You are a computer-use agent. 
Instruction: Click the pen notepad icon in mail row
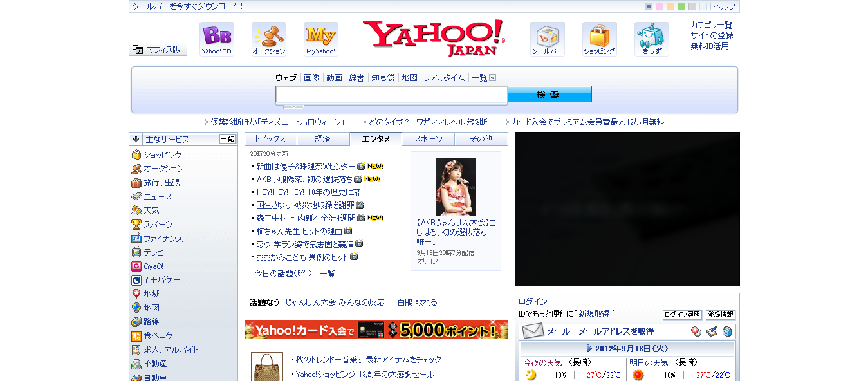(x=712, y=331)
